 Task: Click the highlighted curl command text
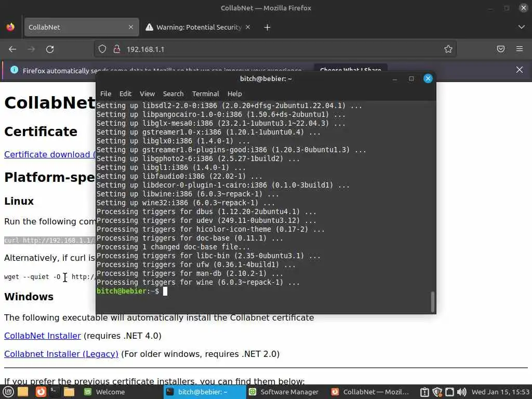(x=50, y=240)
